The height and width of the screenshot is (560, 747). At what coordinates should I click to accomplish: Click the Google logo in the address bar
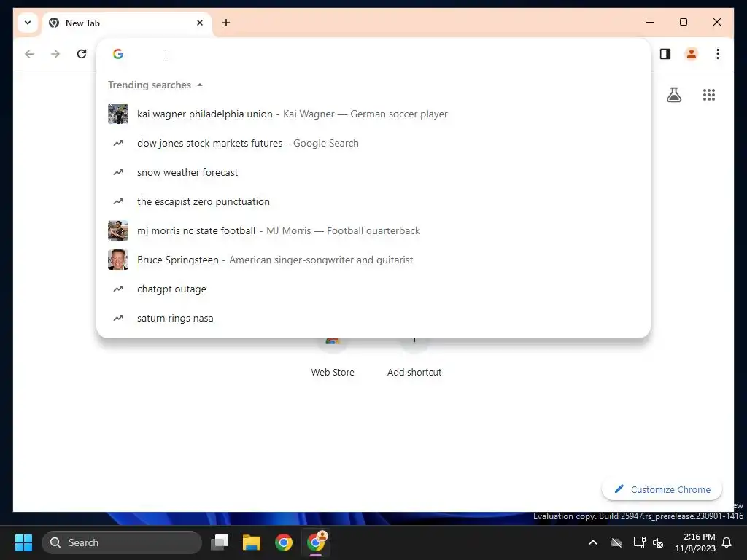point(118,54)
